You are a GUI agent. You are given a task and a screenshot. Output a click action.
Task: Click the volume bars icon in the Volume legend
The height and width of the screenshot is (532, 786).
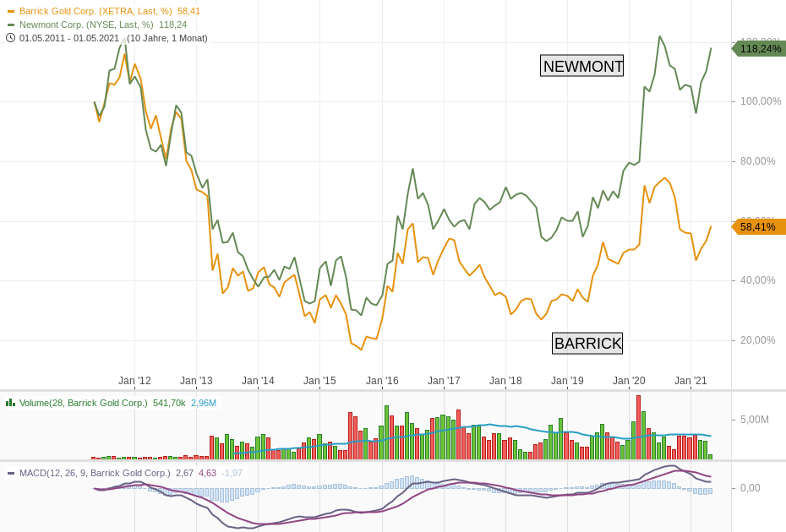(x=10, y=403)
